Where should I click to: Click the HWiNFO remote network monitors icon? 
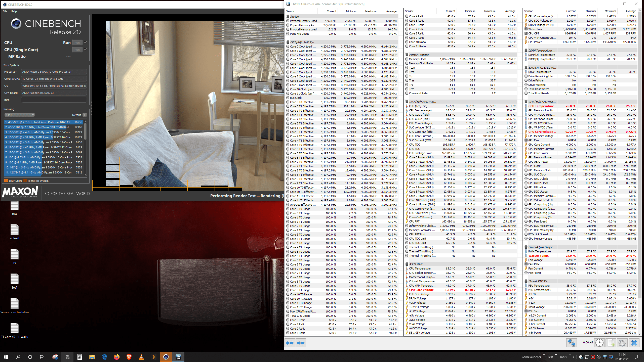click(x=571, y=343)
